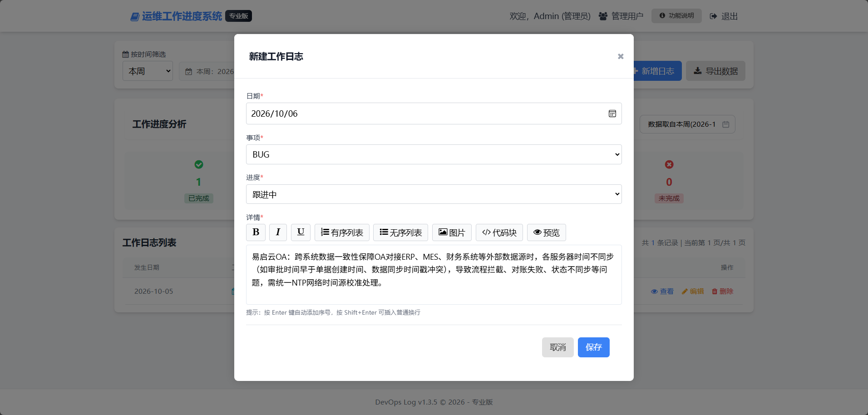
Task: Cancel the new log with 取消
Action: (x=557, y=347)
